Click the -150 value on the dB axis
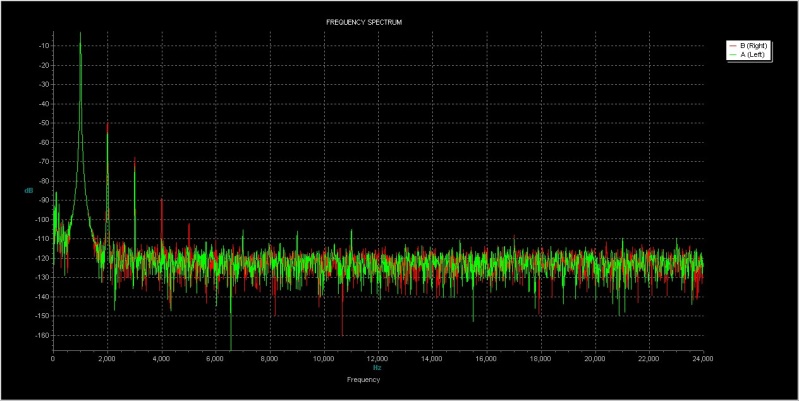This screenshot has height=401, width=799. coord(42,316)
